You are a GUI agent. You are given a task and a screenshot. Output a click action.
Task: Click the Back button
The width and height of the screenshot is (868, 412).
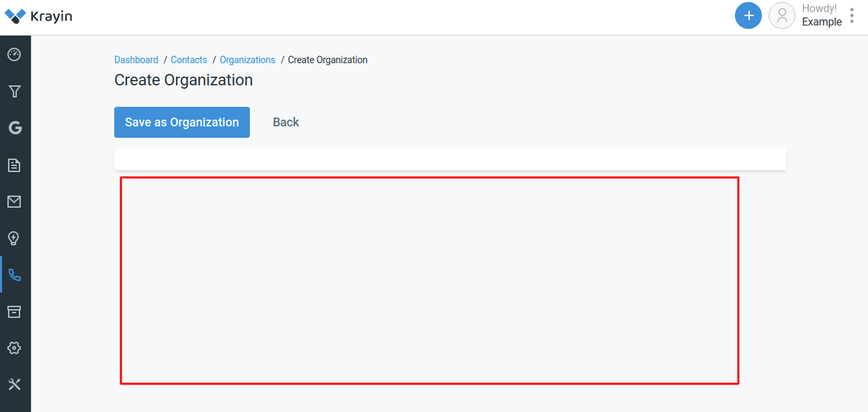point(286,122)
